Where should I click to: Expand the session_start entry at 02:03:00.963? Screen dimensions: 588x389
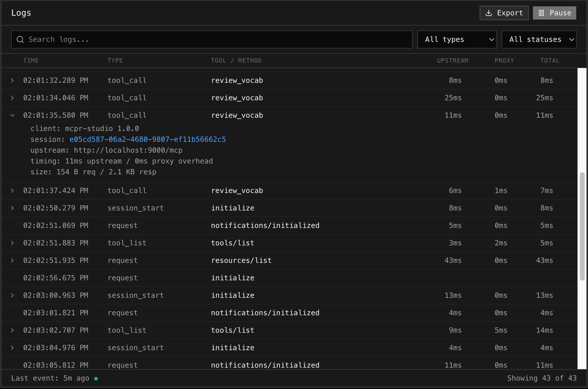[x=12, y=295]
